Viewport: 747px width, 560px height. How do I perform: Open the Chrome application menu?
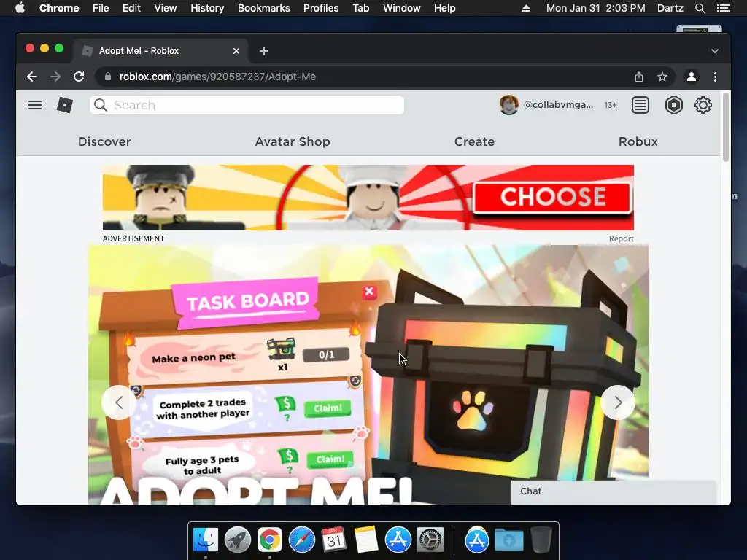[x=59, y=8]
